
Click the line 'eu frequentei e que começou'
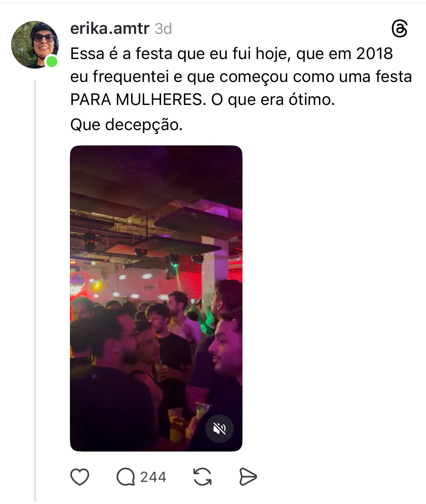pyautogui.click(x=179, y=77)
